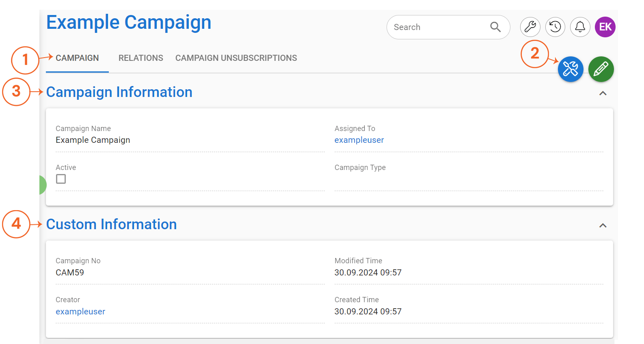Screen dimensions: 644x344
Task: Click the Created Time field label
Action: pos(357,300)
